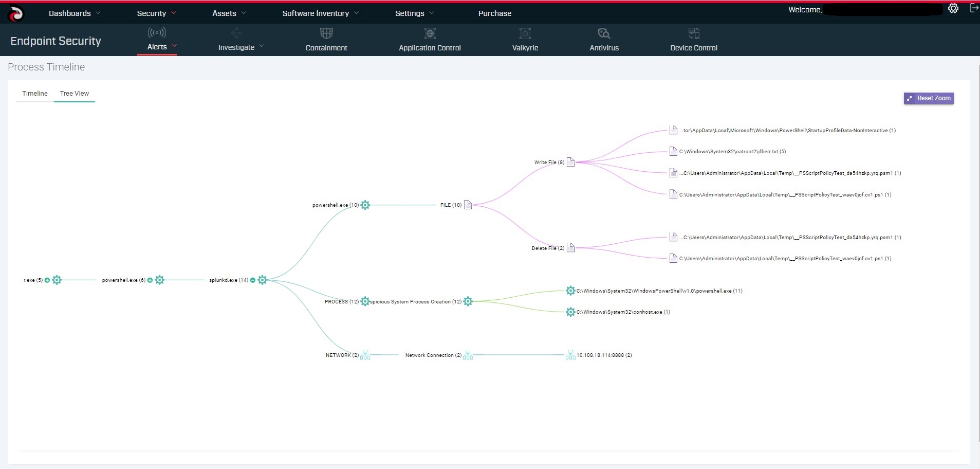Click the logout icon beside the gear

973,8
